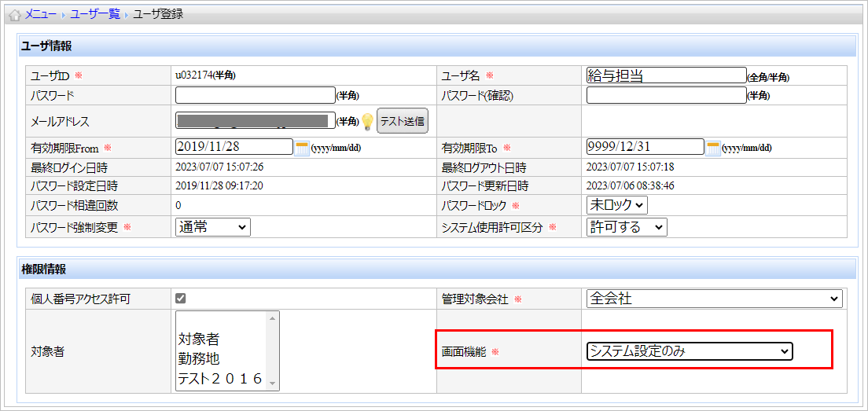Click the ユーザ登録 breadcrumb text
868x411 pixels.
(x=158, y=15)
